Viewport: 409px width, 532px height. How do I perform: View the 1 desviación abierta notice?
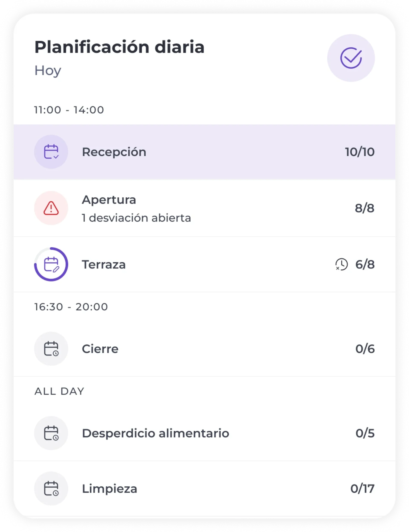(x=136, y=218)
